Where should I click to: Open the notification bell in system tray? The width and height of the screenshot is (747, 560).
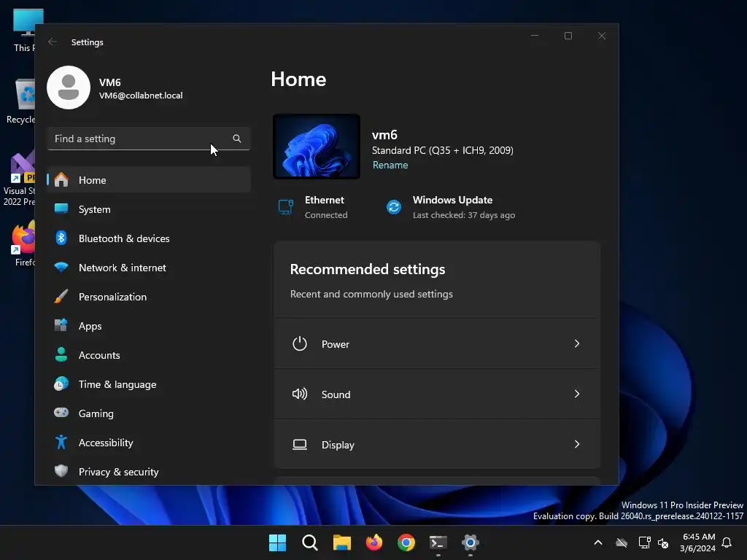coord(727,542)
